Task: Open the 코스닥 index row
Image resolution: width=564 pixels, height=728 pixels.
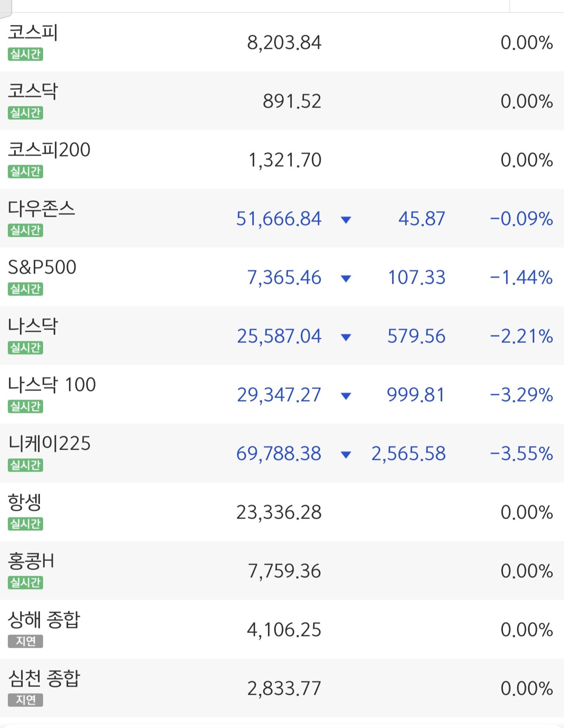Action: [282, 101]
